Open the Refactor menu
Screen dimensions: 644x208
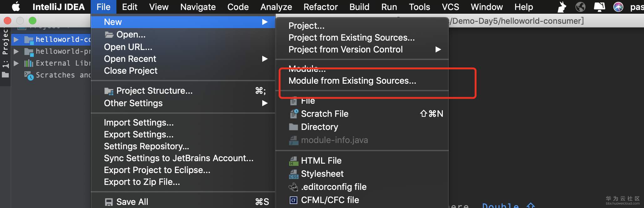coord(320,7)
